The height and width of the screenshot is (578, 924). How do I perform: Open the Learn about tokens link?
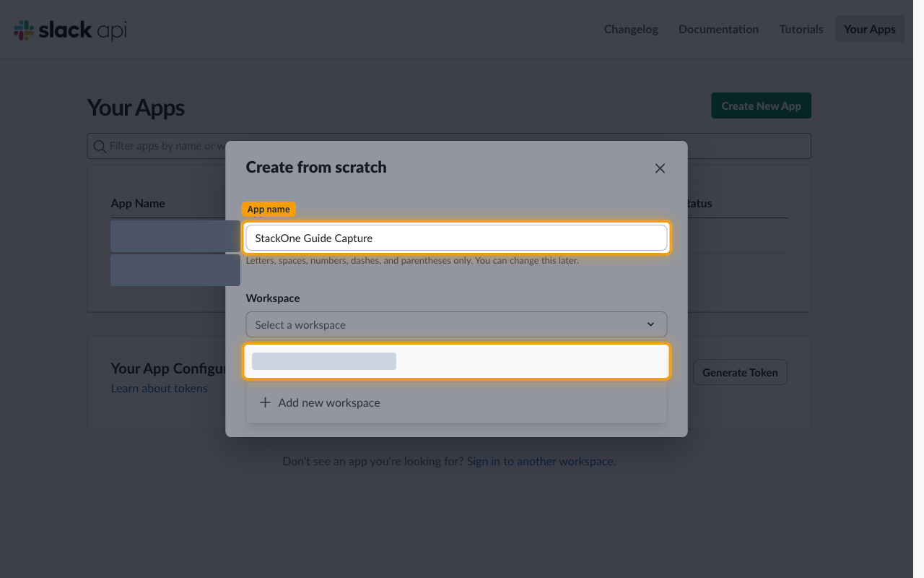[x=159, y=389]
